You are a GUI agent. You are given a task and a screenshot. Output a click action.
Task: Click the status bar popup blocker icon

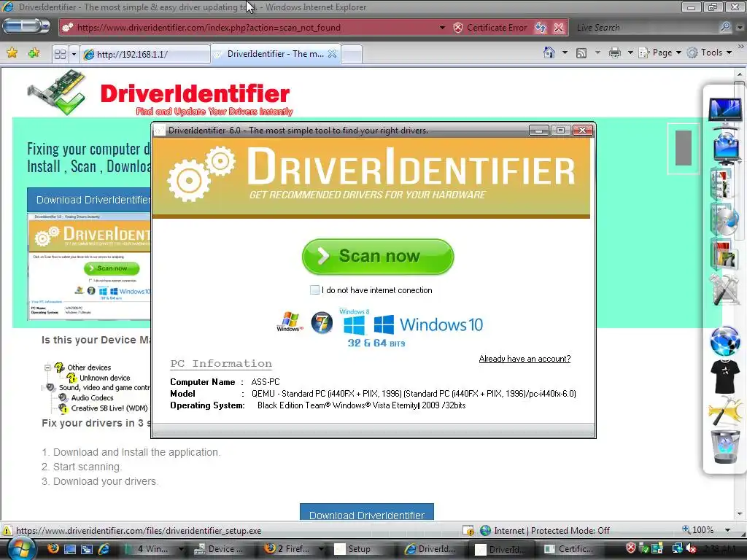[468, 531]
